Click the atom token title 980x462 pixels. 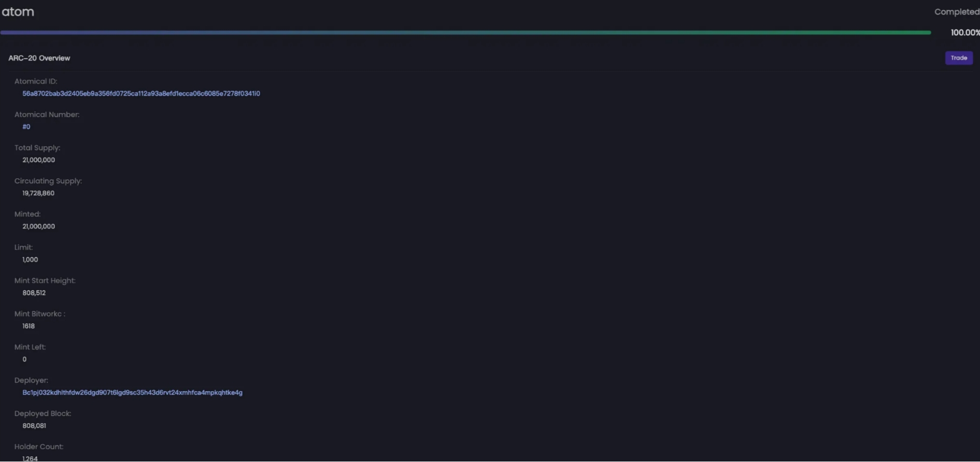[x=18, y=12]
